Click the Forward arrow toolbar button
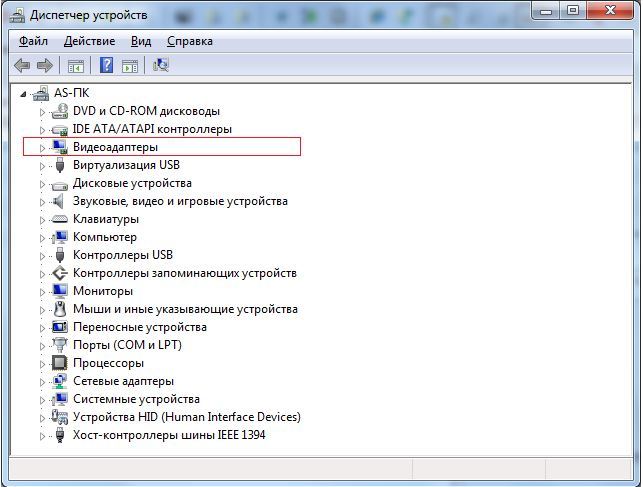This screenshot has height=487, width=643. pyautogui.click(x=45, y=66)
